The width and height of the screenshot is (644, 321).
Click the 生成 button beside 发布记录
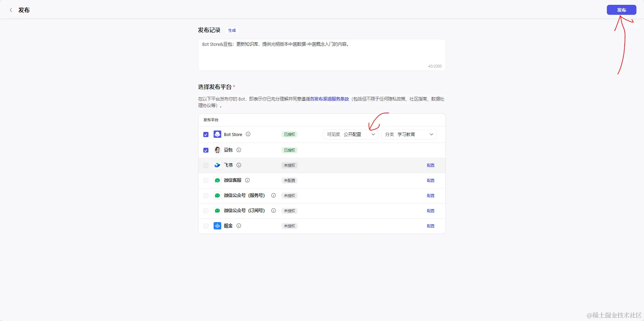pyautogui.click(x=232, y=30)
